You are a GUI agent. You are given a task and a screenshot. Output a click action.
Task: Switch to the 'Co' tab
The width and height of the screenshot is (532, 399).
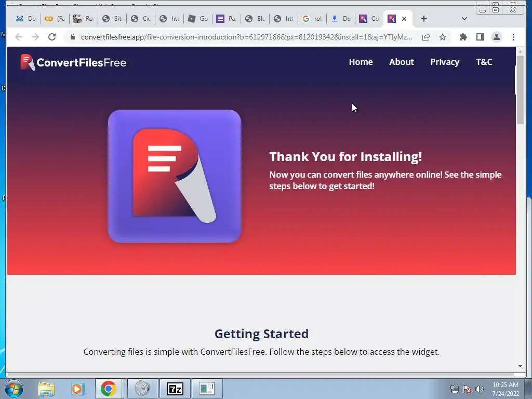[369, 19]
